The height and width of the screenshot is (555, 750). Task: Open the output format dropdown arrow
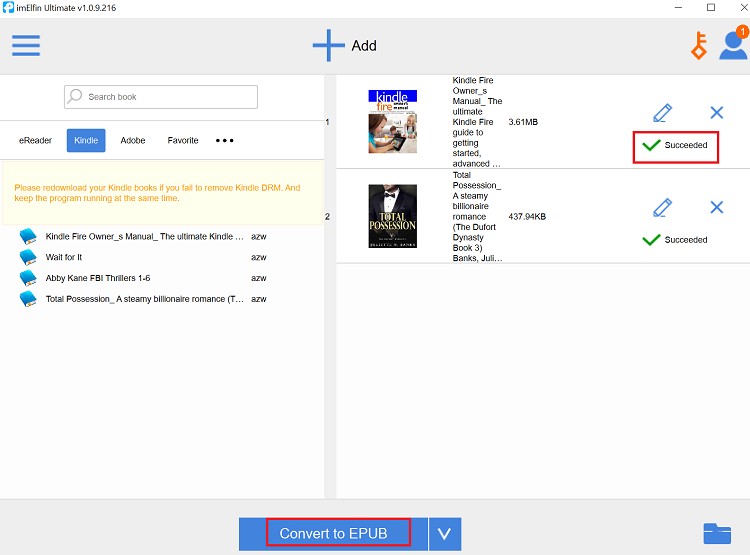(x=445, y=534)
